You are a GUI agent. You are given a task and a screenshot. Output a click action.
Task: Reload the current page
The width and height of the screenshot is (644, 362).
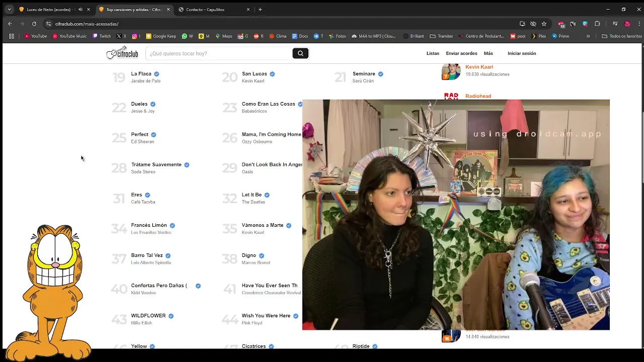pos(34,24)
